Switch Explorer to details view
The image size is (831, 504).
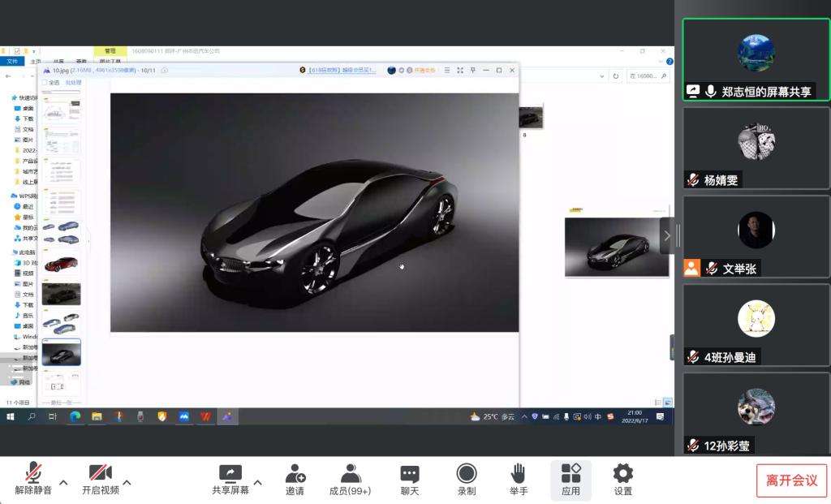pos(658,403)
